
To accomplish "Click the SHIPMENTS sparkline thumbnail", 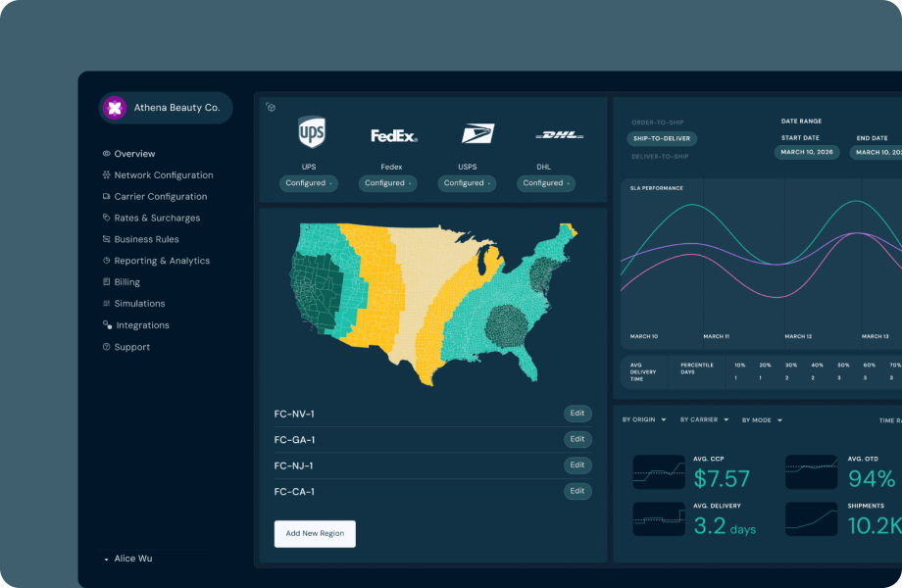I will (811, 519).
